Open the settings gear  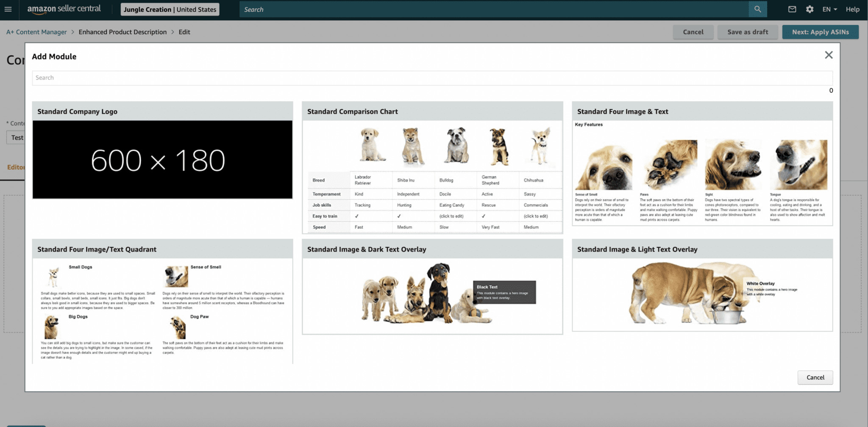pyautogui.click(x=810, y=9)
